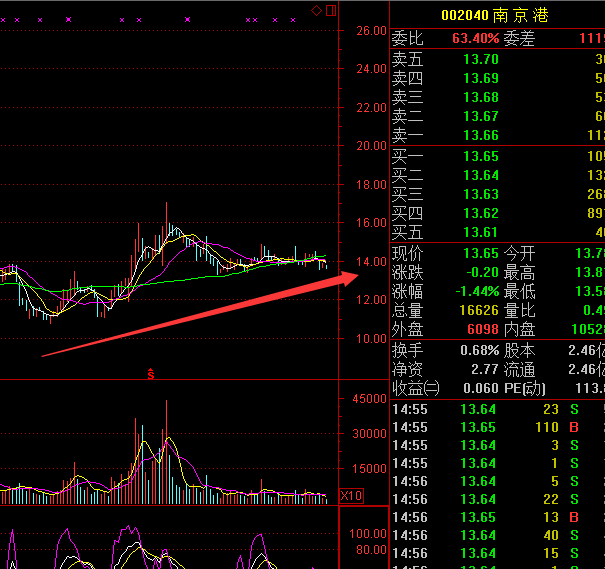Click the 委比 63.40% value

point(475,38)
